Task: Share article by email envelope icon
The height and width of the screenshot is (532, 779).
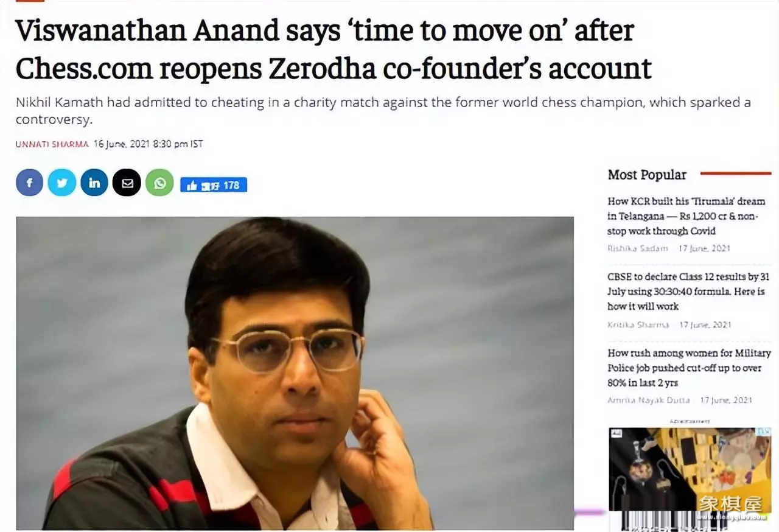Action: [127, 183]
